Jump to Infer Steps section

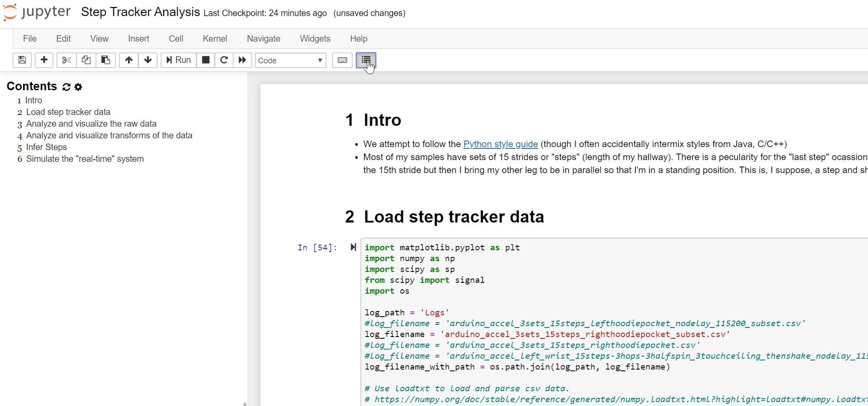click(46, 147)
